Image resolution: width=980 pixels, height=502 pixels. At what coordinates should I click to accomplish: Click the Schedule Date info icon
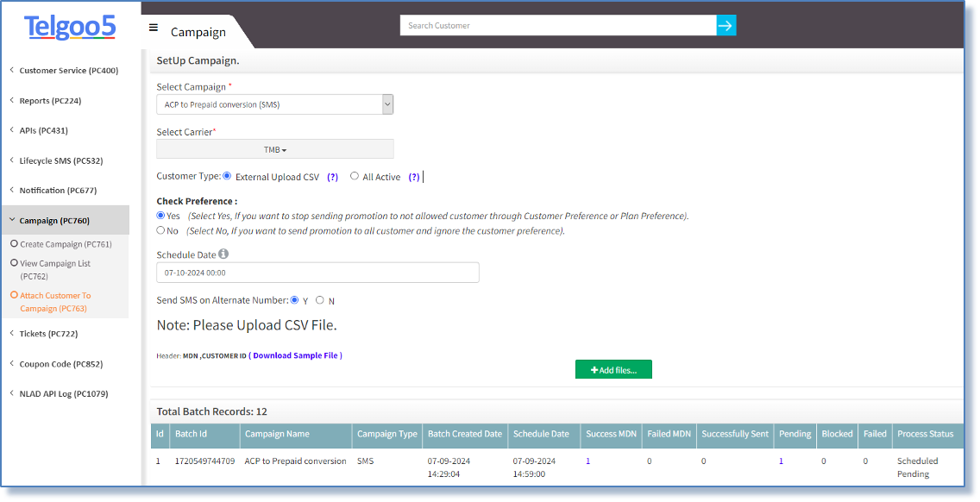click(223, 254)
